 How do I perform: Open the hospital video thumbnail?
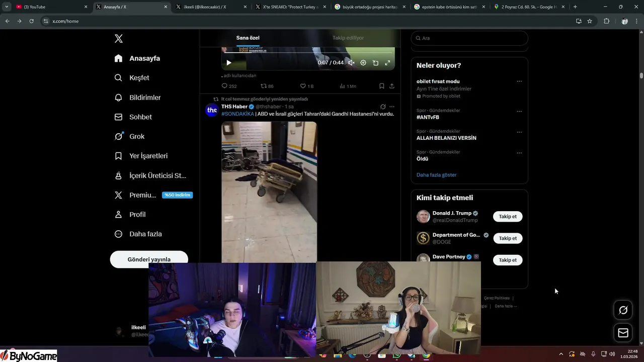click(x=269, y=192)
